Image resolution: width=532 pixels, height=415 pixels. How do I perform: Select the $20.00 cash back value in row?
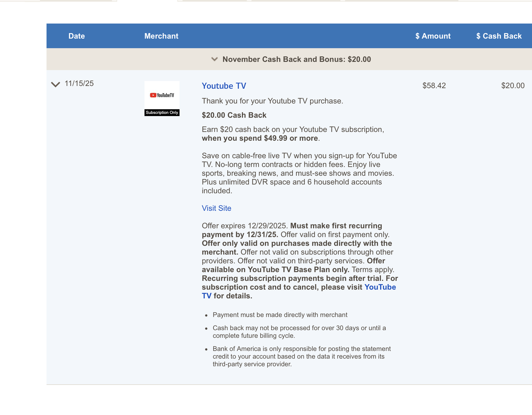[513, 86]
